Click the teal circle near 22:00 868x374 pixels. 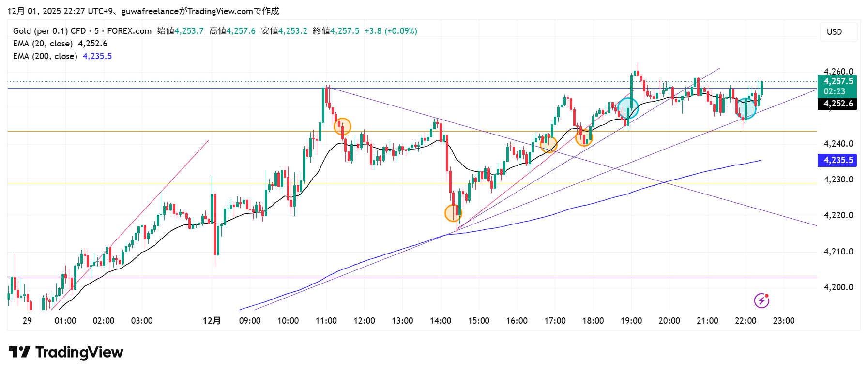coord(746,108)
